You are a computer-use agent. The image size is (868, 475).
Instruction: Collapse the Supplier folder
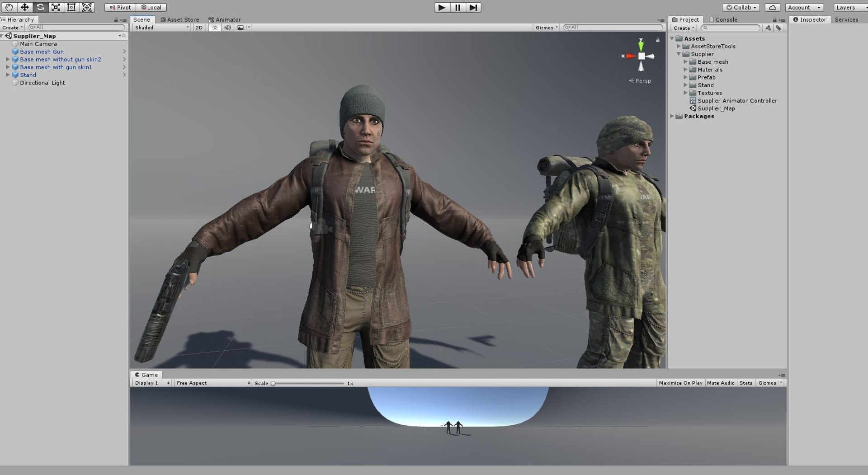[679, 54]
